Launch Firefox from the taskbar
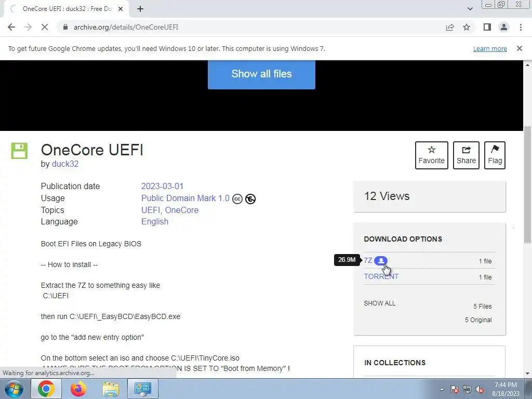Viewport: 532px width, 399px height. coord(78,389)
